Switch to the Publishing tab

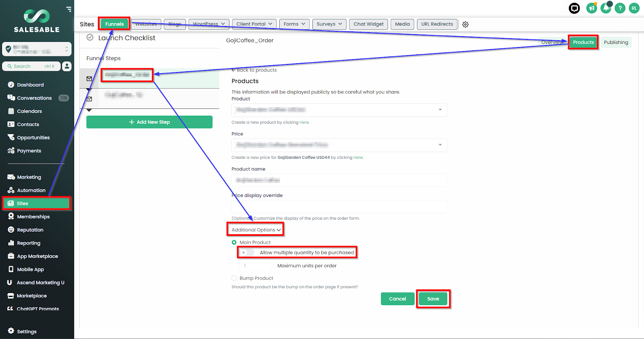tap(616, 42)
